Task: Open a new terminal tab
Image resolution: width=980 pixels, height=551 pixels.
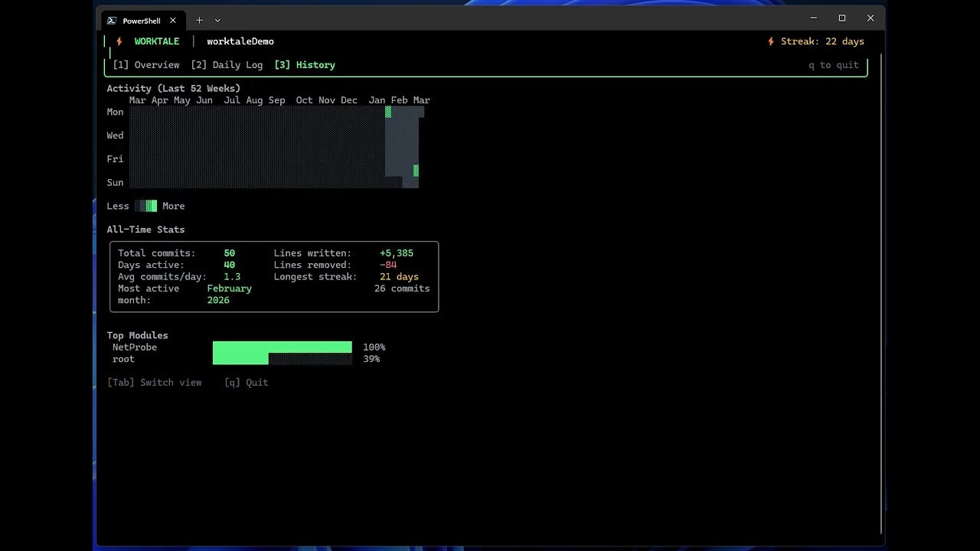Action: tap(199, 21)
